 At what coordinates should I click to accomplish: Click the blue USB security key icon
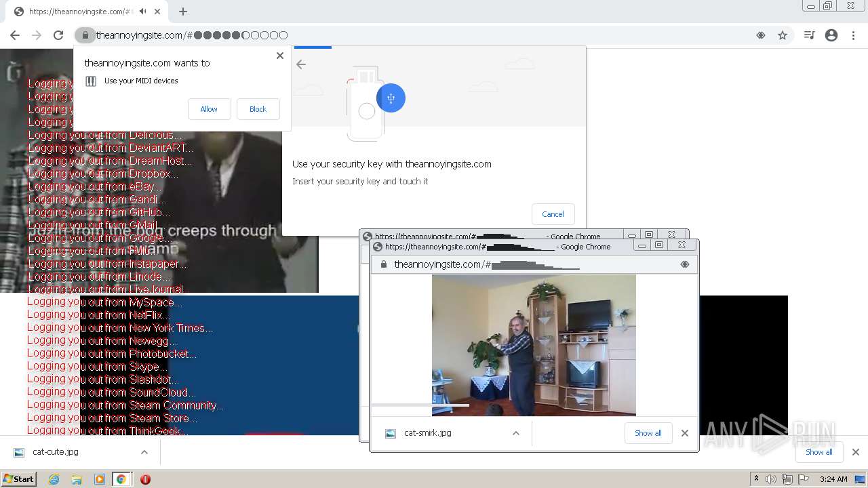(391, 98)
